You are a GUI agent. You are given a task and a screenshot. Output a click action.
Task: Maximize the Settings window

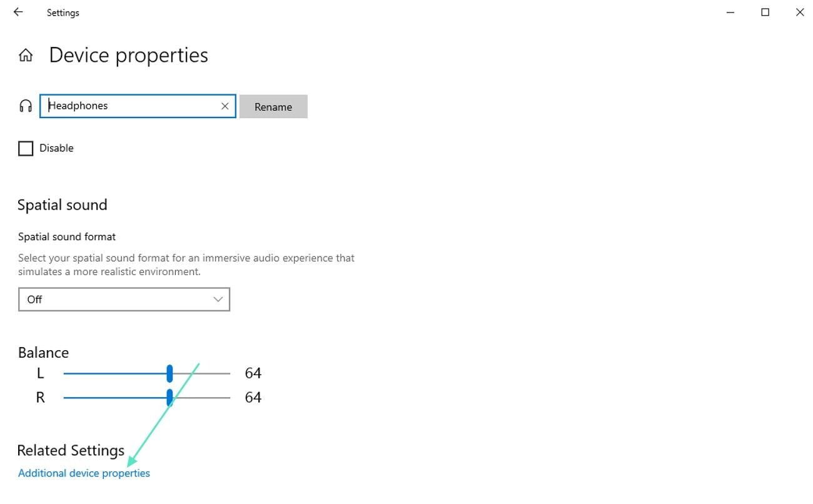765,12
